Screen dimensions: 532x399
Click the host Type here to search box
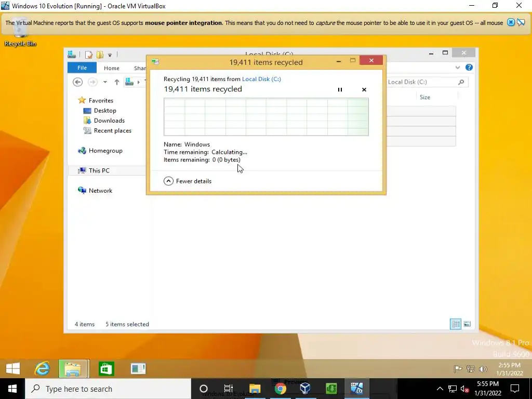point(108,389)
